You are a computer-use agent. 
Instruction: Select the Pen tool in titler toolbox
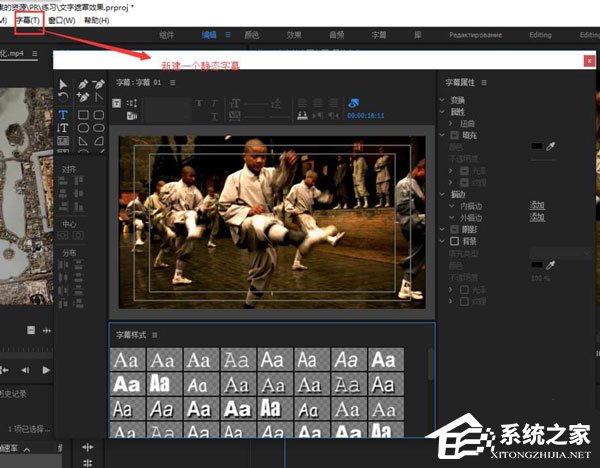click(x=83, y=84)
